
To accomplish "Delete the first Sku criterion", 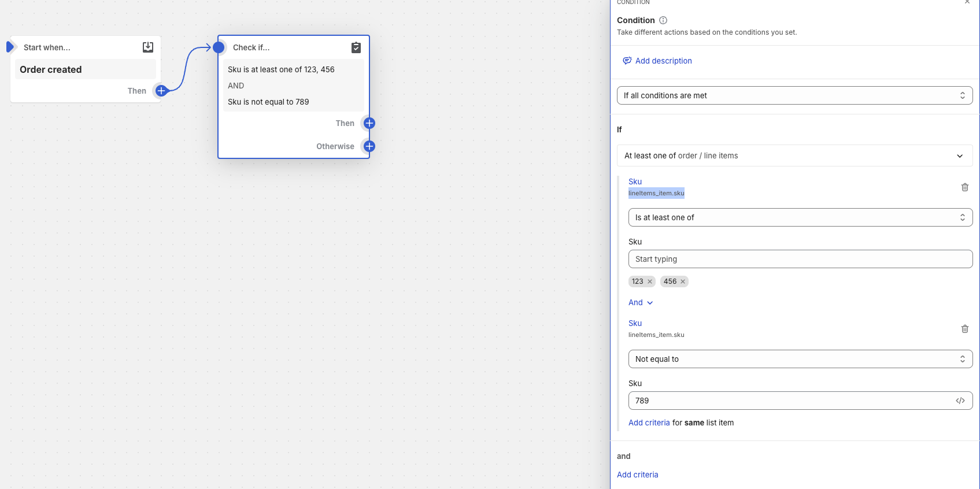I will 964,187.
